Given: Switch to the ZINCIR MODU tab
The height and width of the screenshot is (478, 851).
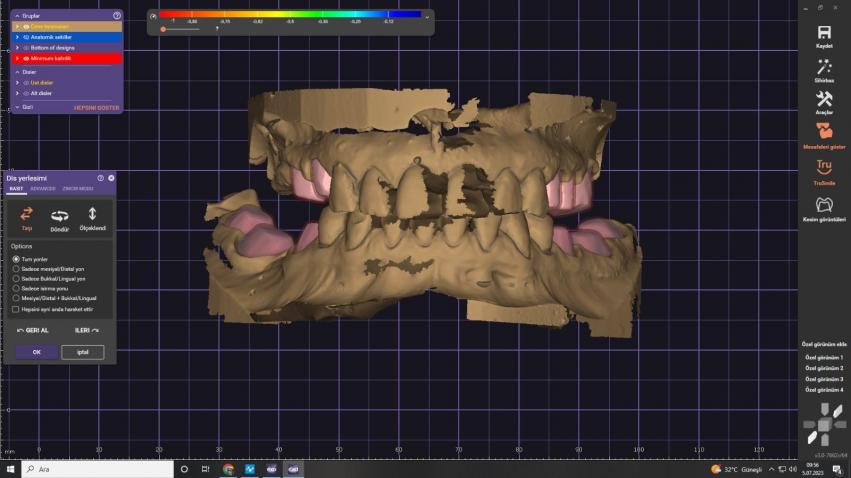Looking at the screenshot, I should (x=76, y=188).
